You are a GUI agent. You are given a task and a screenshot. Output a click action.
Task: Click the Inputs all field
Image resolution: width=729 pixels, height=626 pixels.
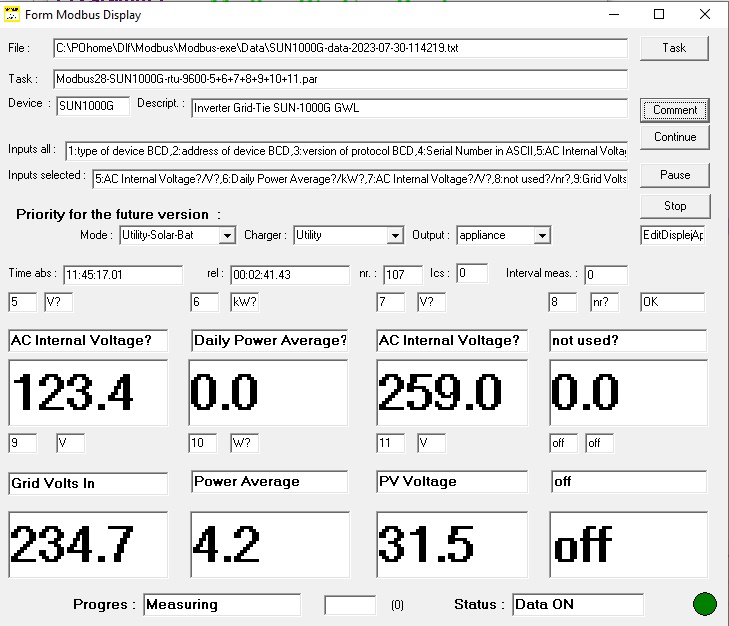click(346, 151)
